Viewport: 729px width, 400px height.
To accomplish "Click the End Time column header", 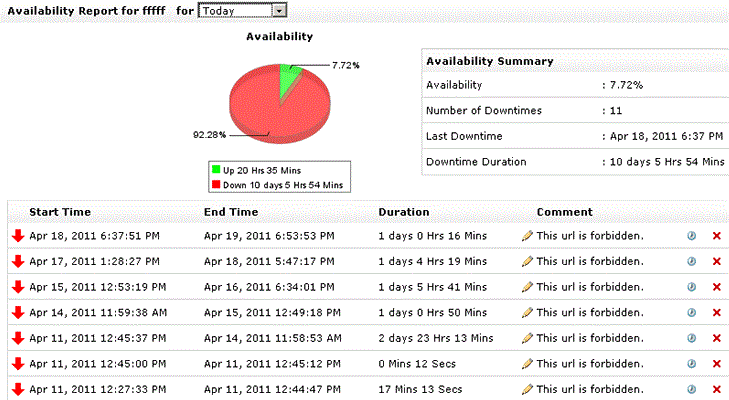I will click(x=230, y=212).
